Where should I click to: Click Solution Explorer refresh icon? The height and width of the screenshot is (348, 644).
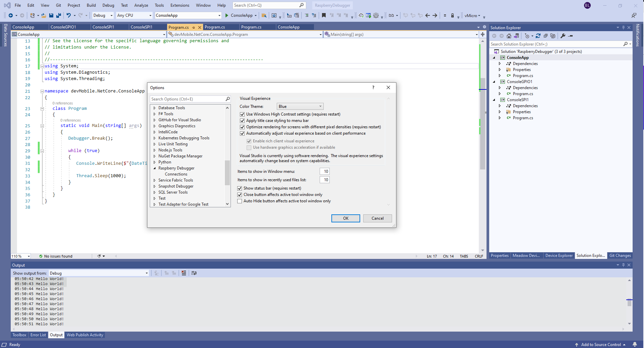click(538, 36)
